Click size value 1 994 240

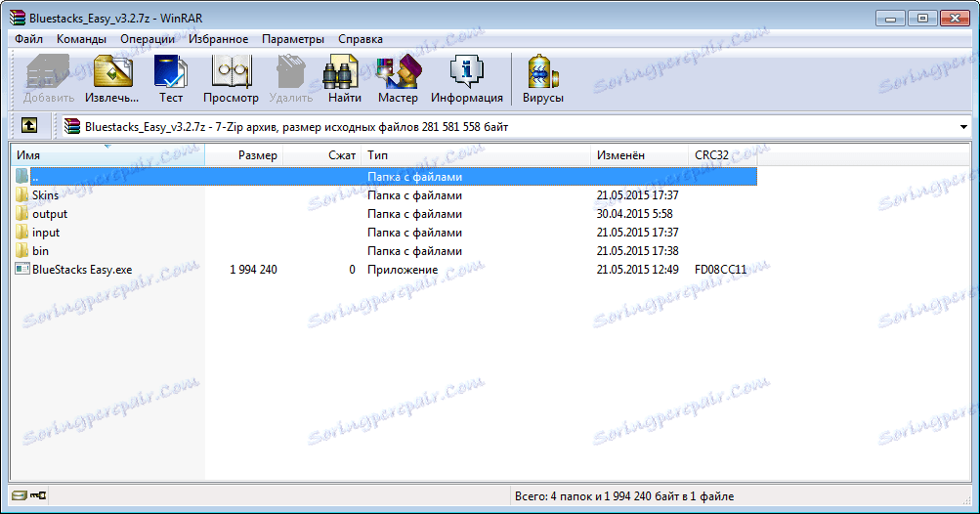pos(253,270)
